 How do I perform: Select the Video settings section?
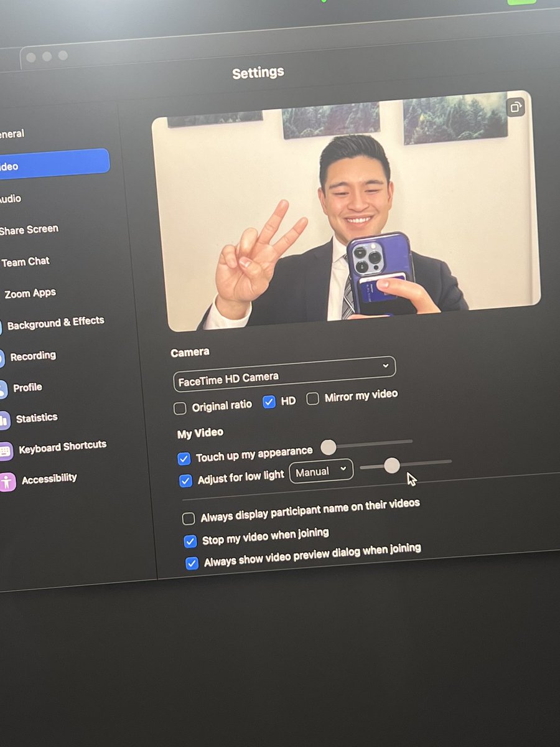(54, 163)
